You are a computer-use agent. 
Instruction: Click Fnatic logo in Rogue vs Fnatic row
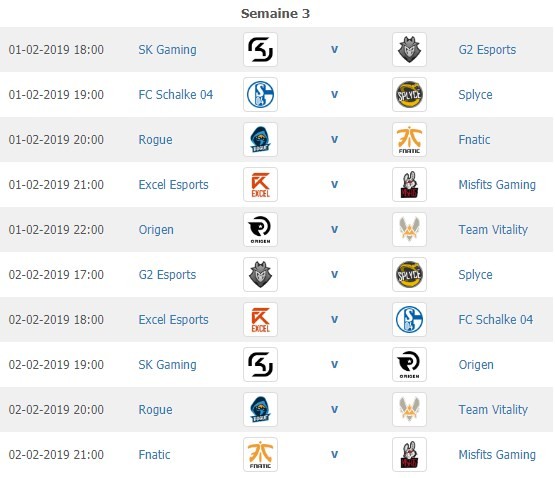click(410, 140)
